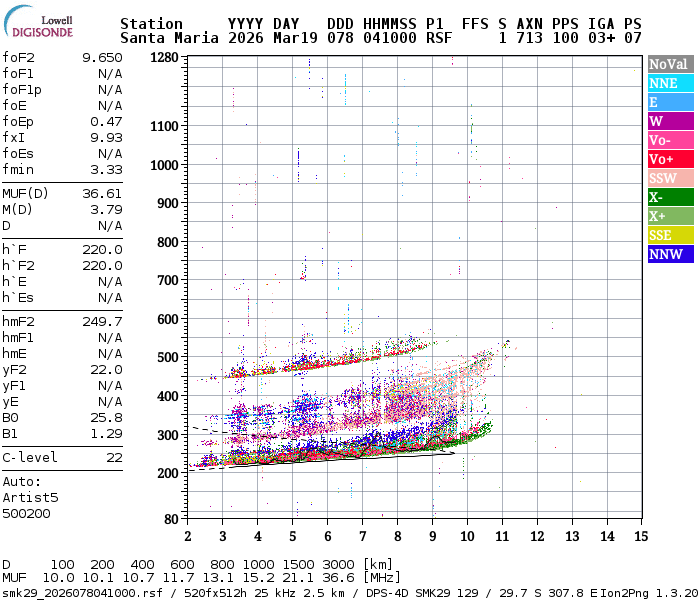This screenshot has height=600, width=700.
Task: Click the 15 MHz frequency axis label
Action: [x=641, y=536]
